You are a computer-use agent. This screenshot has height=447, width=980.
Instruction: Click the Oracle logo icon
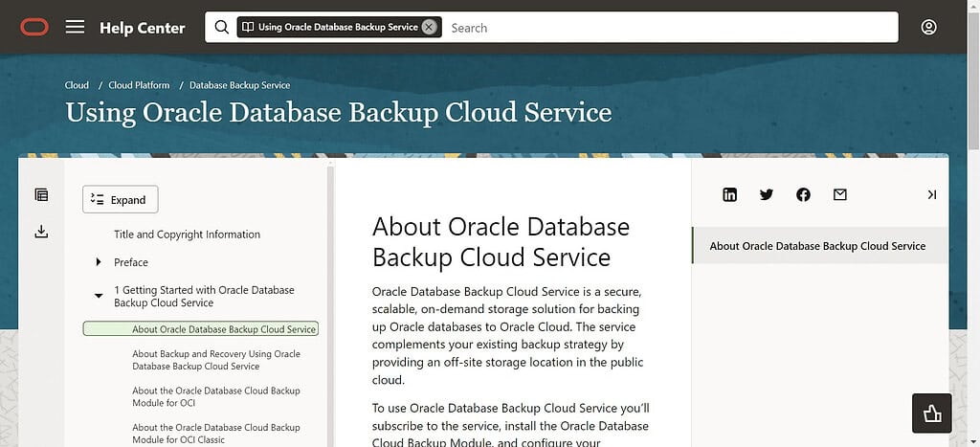click(x=33, y=27)
